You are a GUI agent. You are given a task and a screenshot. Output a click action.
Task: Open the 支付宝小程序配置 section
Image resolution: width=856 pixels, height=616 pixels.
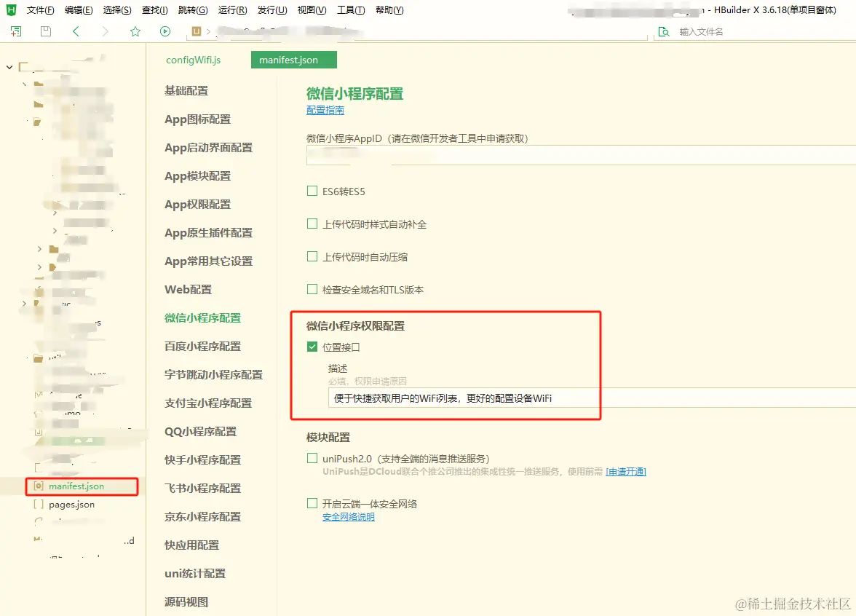(208, 403)
